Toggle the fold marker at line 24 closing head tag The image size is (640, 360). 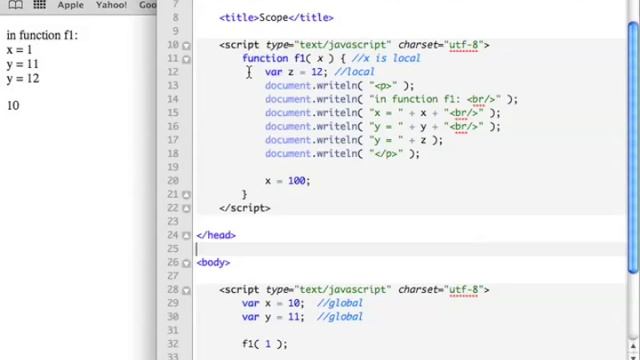(x=186, y=236)
